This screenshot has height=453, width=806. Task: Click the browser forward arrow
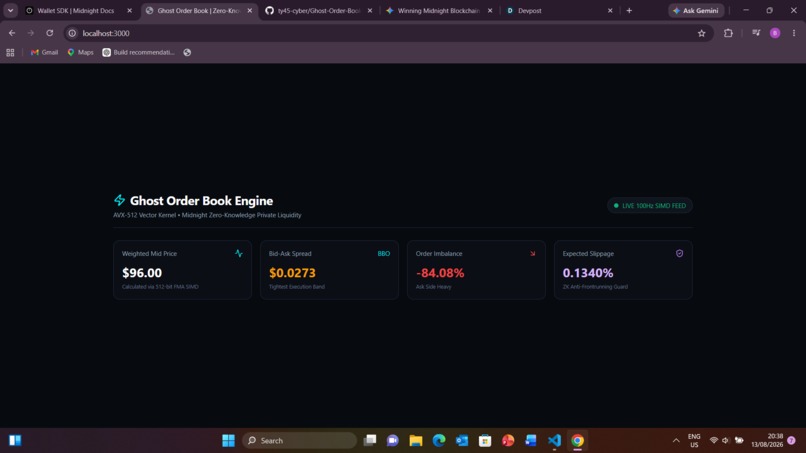pyautogui.click(x=31, y=33)
